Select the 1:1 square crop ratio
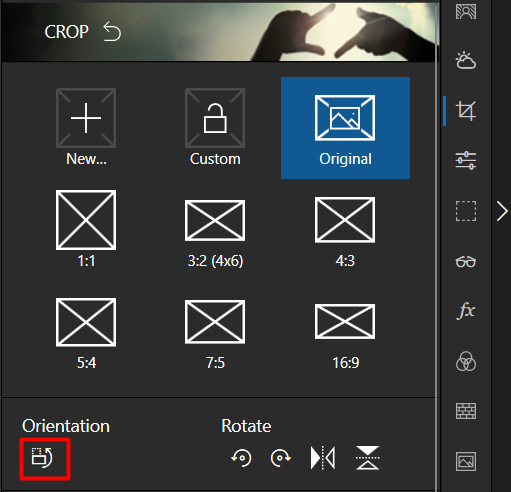This screenshot has height=492, width=511. click(x=86, y=229)
